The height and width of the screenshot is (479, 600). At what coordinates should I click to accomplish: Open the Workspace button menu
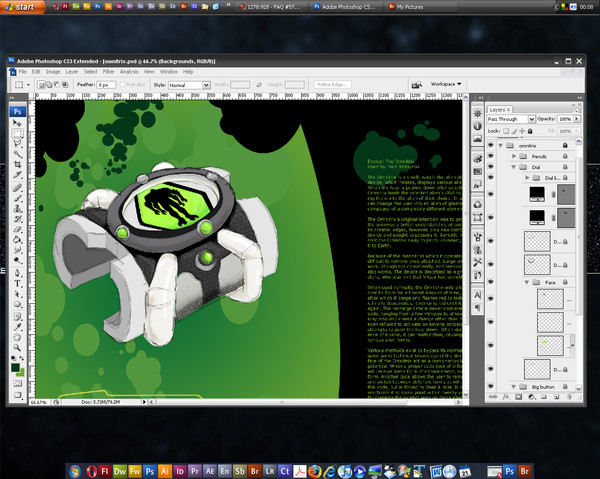click(445, 84)
